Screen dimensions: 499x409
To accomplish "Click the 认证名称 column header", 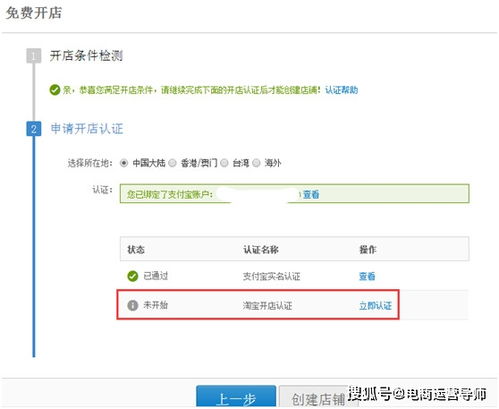I will point(261,249).
